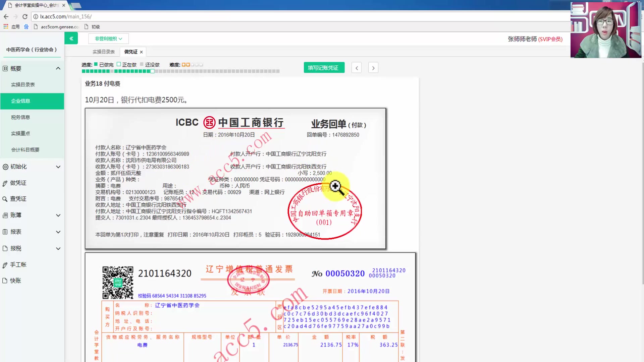Click the 中医药学会（行业协会）title
644x362 pixels.
(32, 50)
